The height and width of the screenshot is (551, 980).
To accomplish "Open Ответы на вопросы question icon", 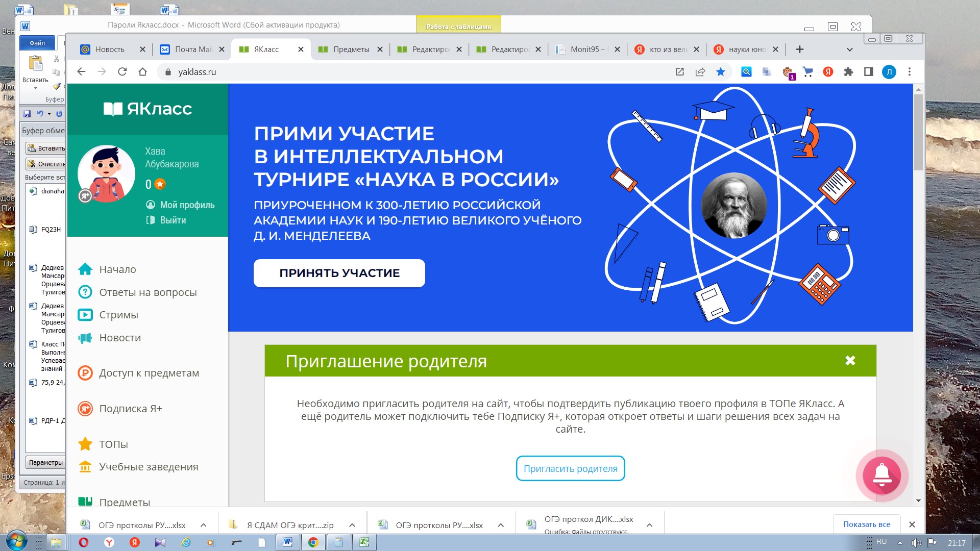I will [85, 292].
